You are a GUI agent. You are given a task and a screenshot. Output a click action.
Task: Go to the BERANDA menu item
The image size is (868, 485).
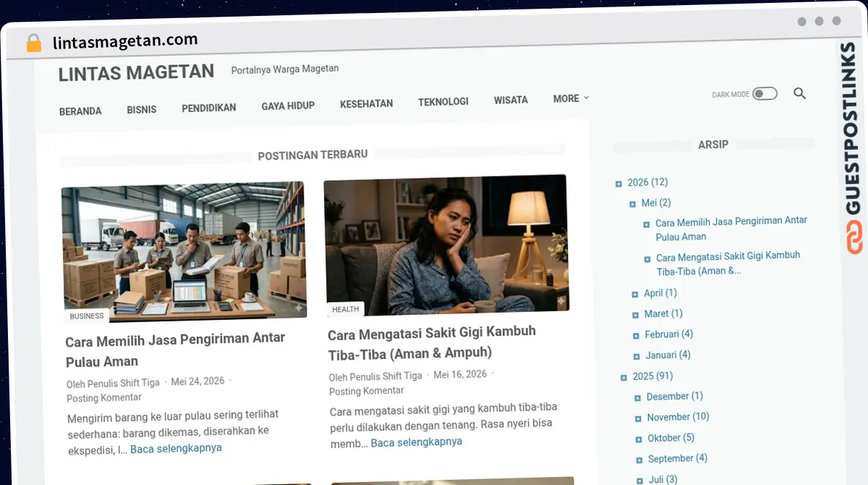[x=80, y=111]
